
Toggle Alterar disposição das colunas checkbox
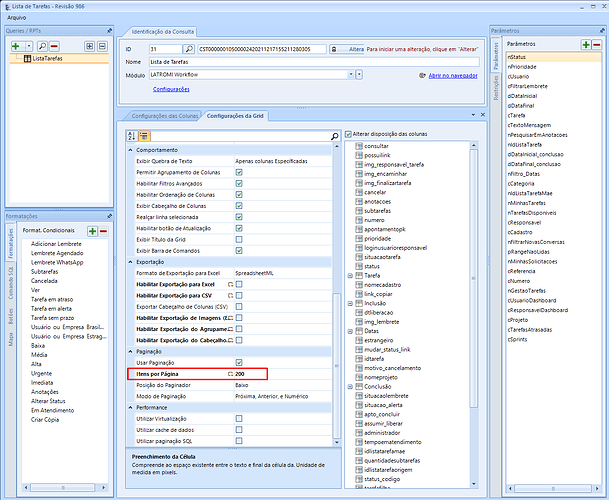pos(348,135)
